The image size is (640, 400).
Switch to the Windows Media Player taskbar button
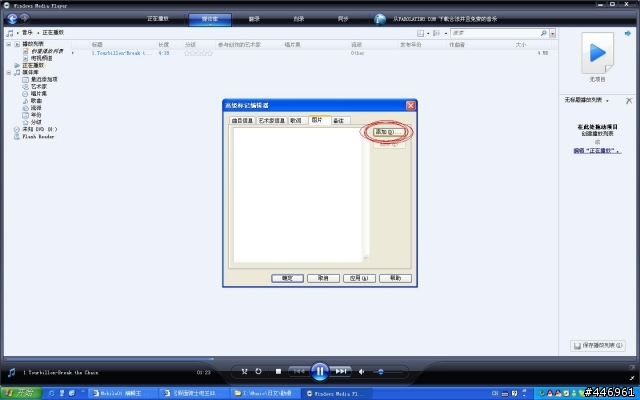click(337, 393)
